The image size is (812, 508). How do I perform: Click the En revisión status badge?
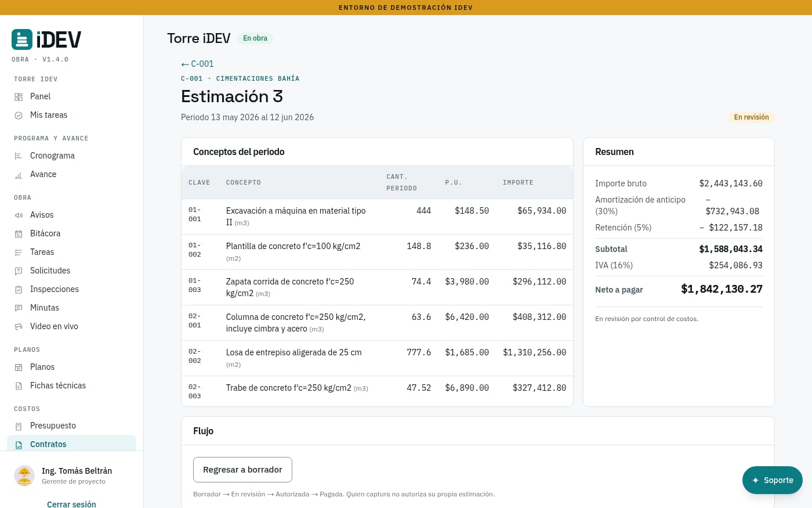pyautogui.click(x=751, y=117)
